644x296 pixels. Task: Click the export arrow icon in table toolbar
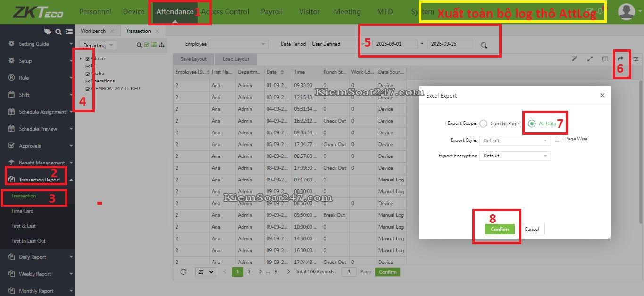(620, 59)
